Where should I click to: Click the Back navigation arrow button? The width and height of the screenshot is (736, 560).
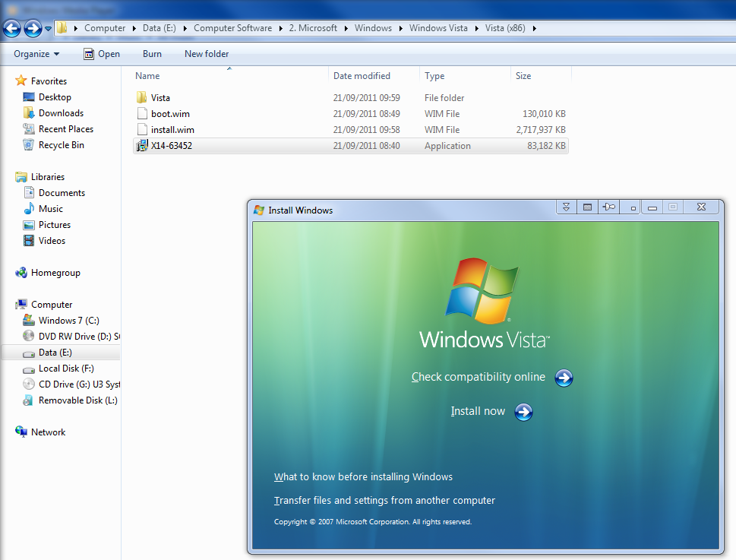11,28
